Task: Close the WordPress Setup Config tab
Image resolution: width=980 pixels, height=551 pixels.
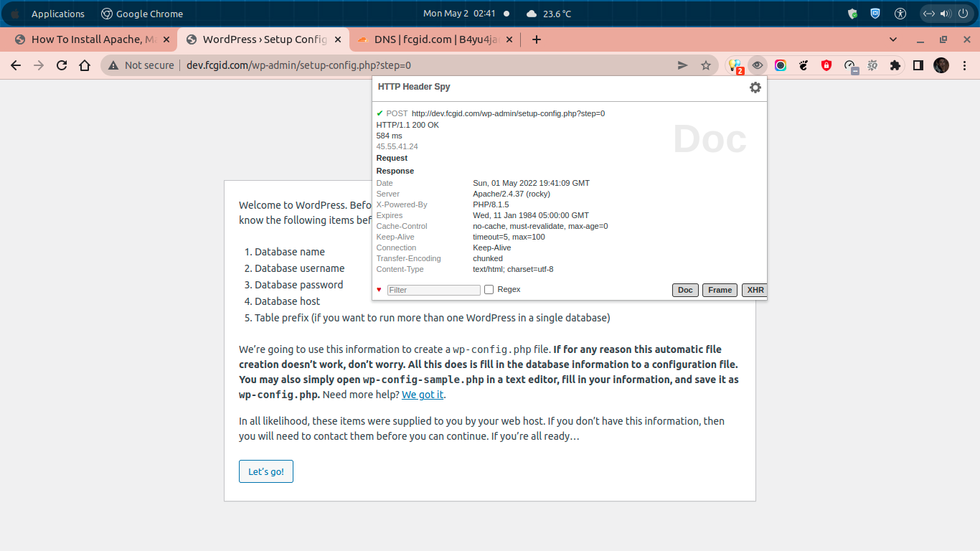Action: click(338, 39)
